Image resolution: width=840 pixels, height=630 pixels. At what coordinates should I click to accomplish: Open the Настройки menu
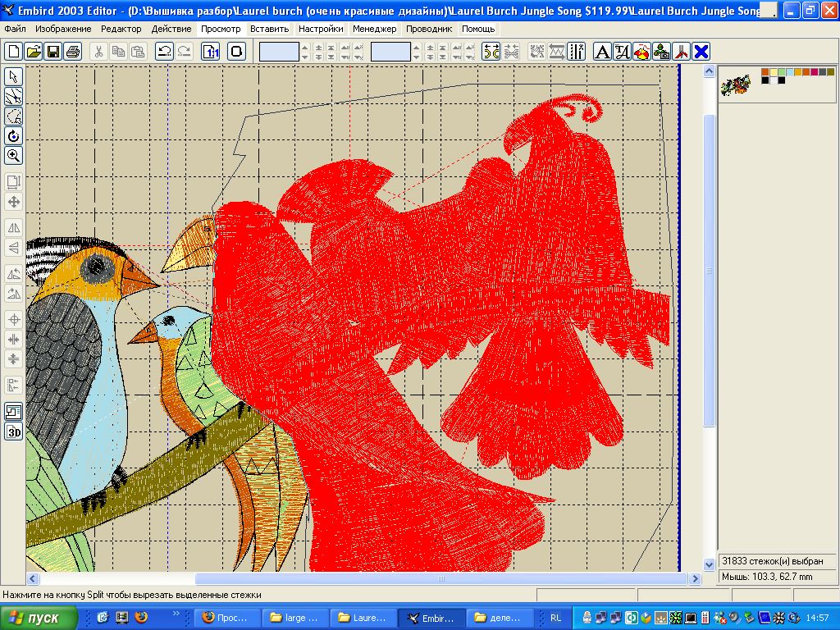320,29
